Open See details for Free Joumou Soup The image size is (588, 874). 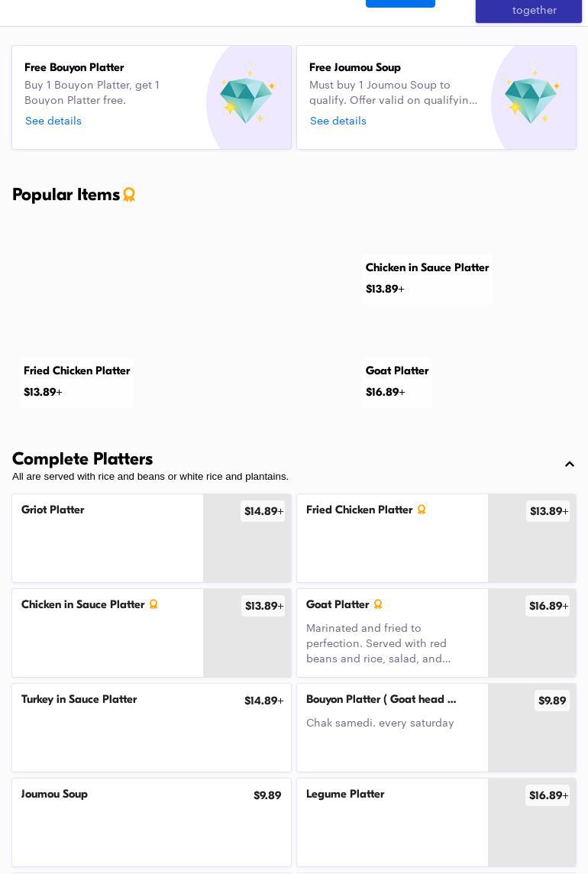338,121
